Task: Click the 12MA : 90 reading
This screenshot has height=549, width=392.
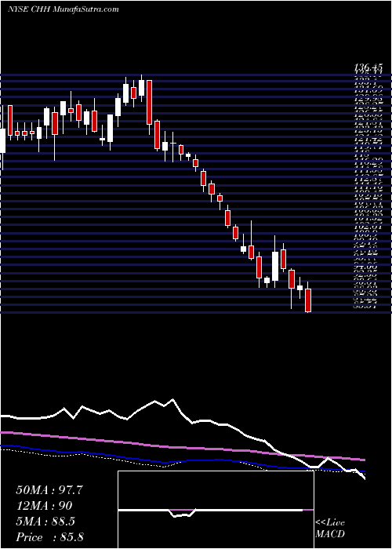Action: tap(44, 506)
